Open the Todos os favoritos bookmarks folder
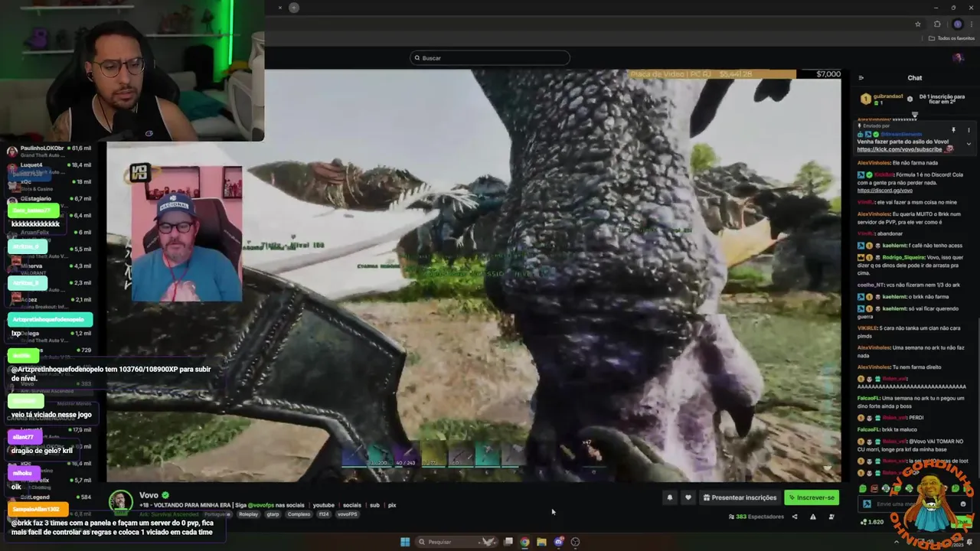This screenshot has width=980, height=551. [x=952, y=38]
